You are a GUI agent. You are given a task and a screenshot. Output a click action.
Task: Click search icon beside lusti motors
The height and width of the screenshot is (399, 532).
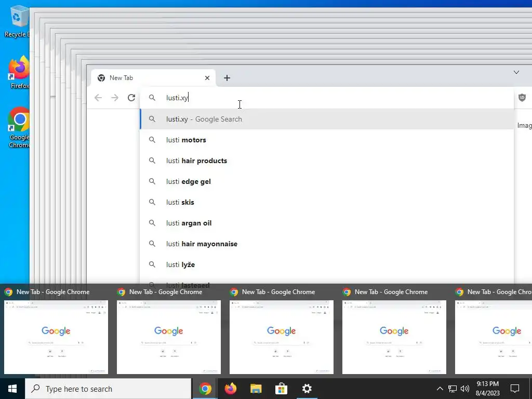152,140
